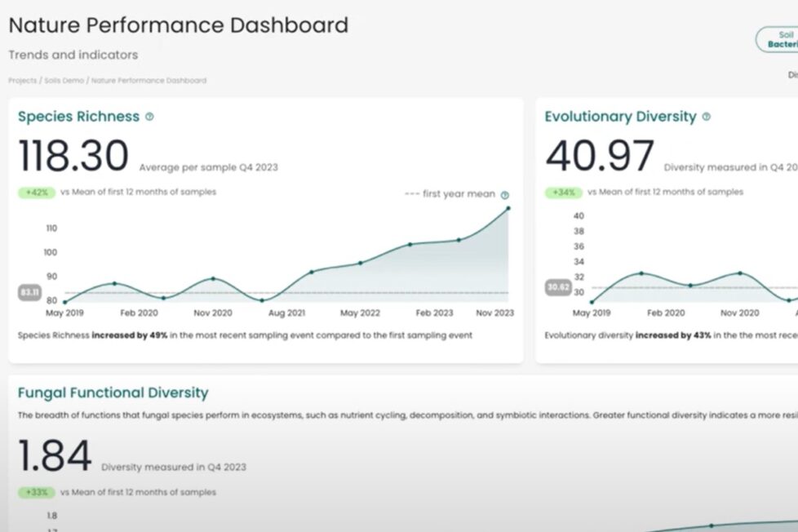Select the Fungal Functional Diversity heading

113,392
